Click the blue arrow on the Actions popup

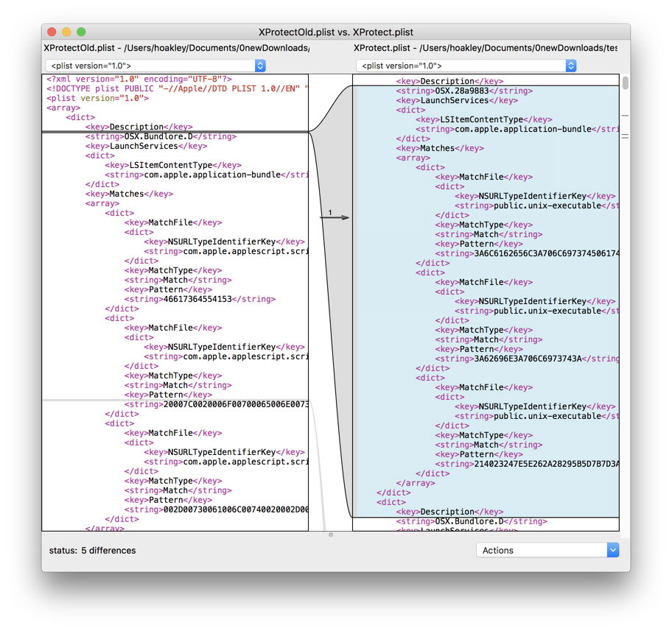coord(612,550)
